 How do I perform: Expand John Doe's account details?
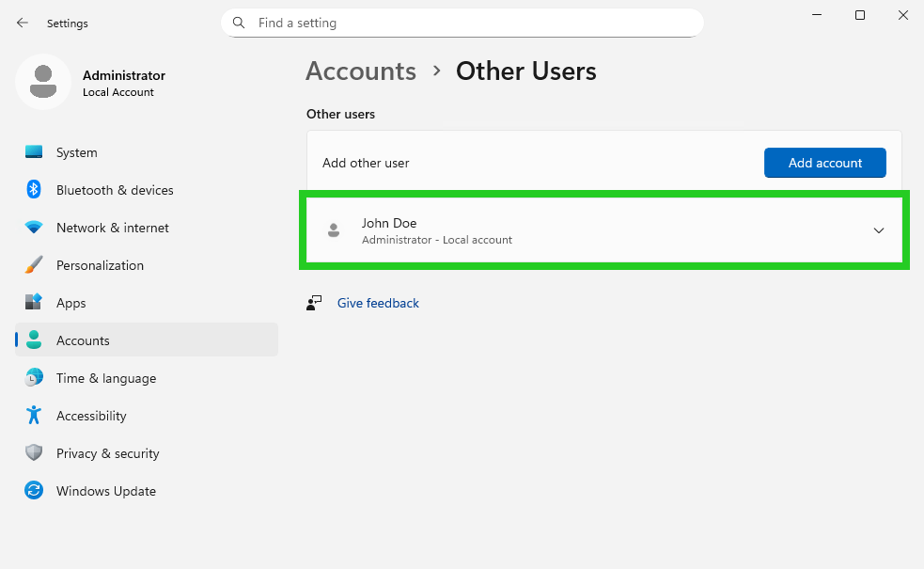click(x=879, y=230)
